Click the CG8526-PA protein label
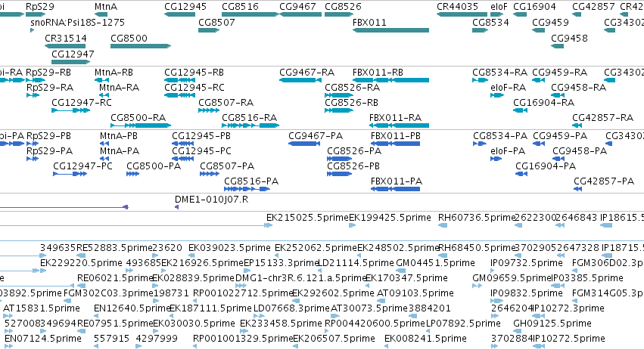 point(354,151)
